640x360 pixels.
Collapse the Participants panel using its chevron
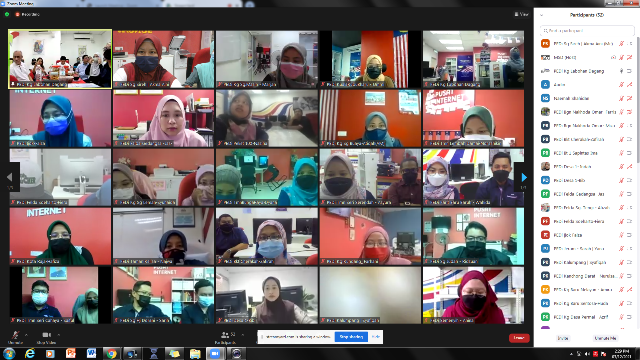[542, 15]
